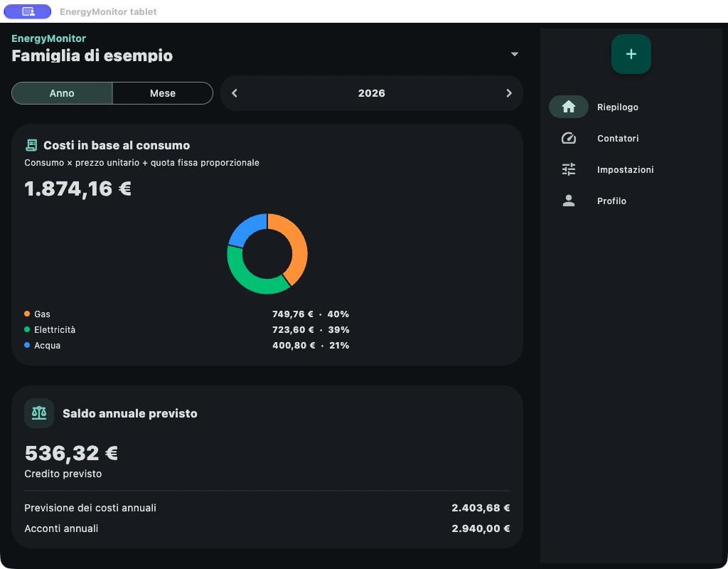Image resolution: width=728 pixels, height=569 pixels.
Task: Click the Credito previsto label
Action: point(63,474)
